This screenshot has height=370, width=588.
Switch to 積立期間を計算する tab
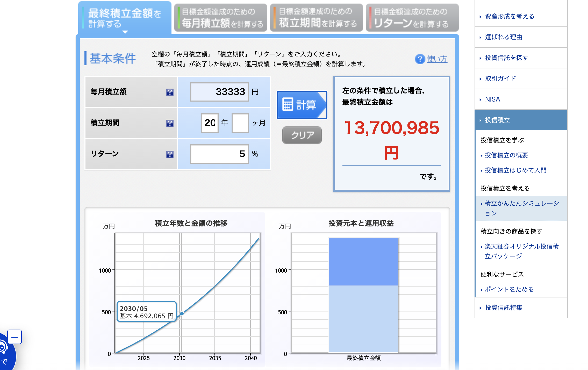[x=317, y=18]
